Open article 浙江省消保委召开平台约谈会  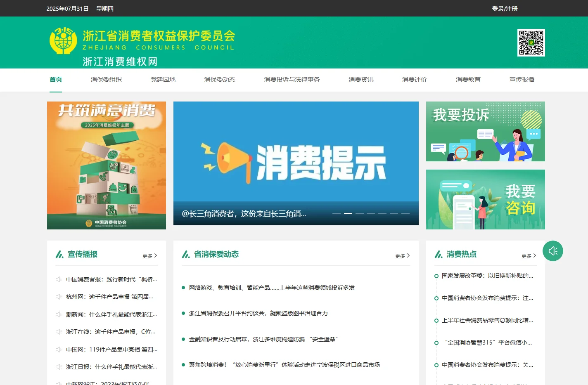tap(258, 313)
